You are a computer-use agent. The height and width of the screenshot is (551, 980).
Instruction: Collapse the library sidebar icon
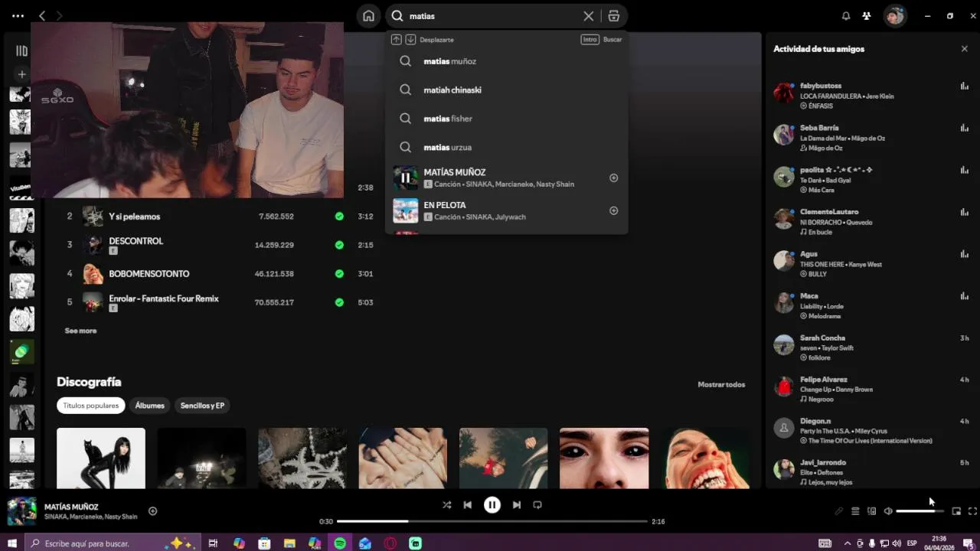[21, 51]
